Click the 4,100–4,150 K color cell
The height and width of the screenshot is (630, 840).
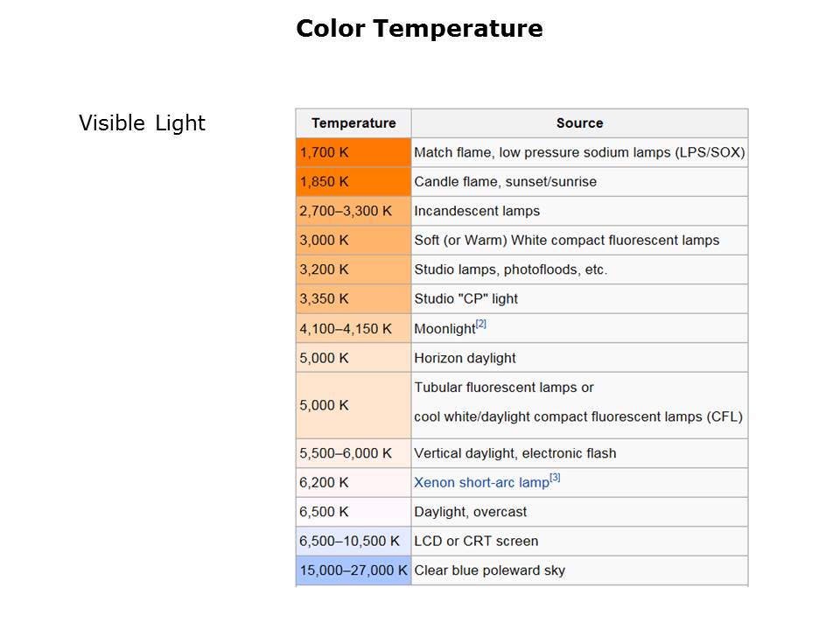353,328
